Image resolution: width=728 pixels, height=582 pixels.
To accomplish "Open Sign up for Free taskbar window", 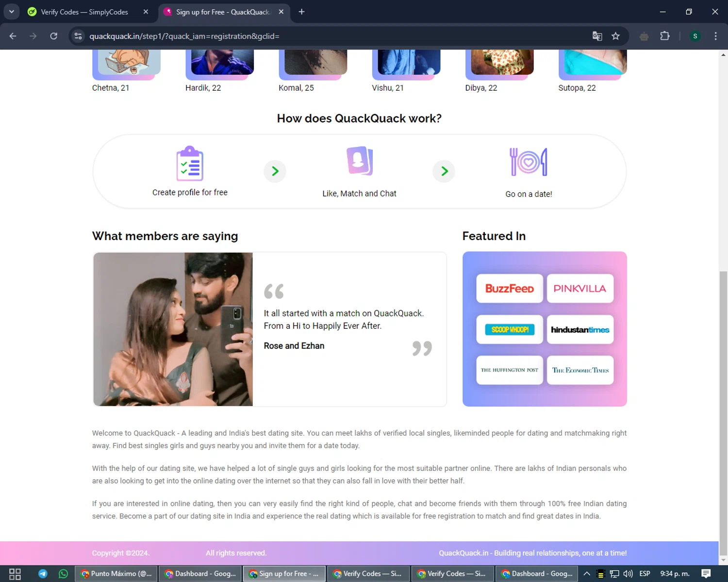I will tap(284, 574).
